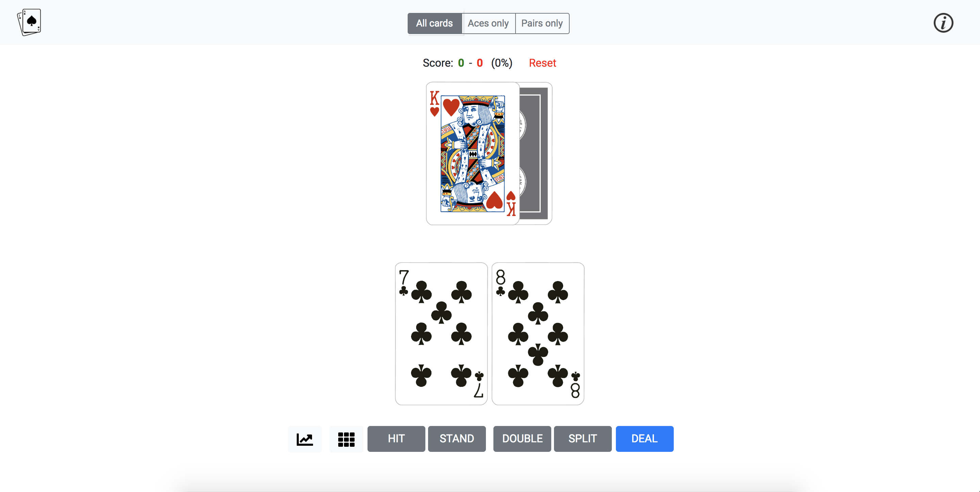This screenshot has height=492, width=980.
Task: Click the STAND action button
Action: coord(456,439)
